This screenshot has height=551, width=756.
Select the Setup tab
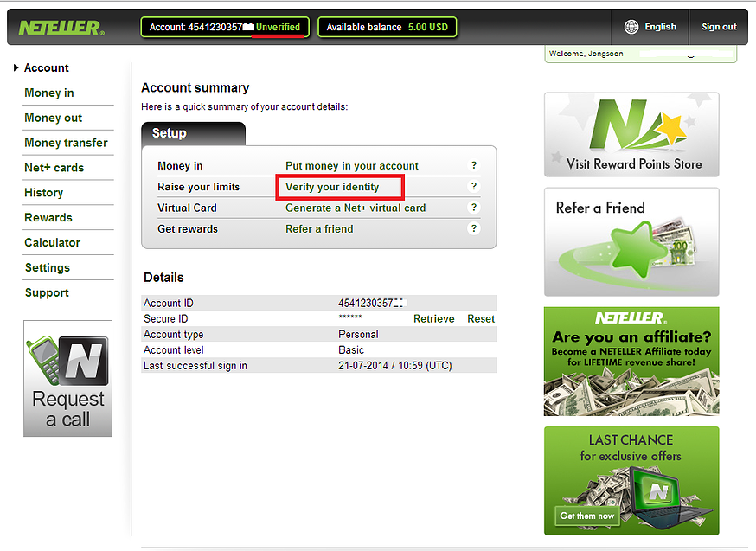pos(194,133)
